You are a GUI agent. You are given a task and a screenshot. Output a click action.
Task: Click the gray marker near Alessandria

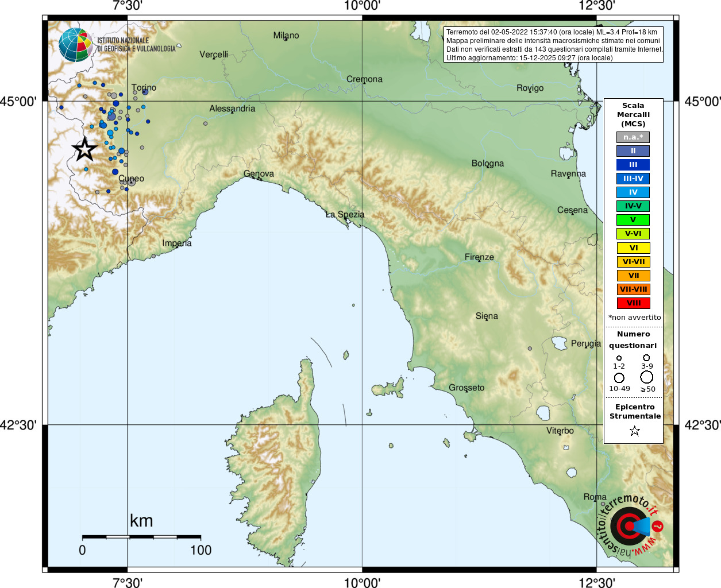click(206, 123)
